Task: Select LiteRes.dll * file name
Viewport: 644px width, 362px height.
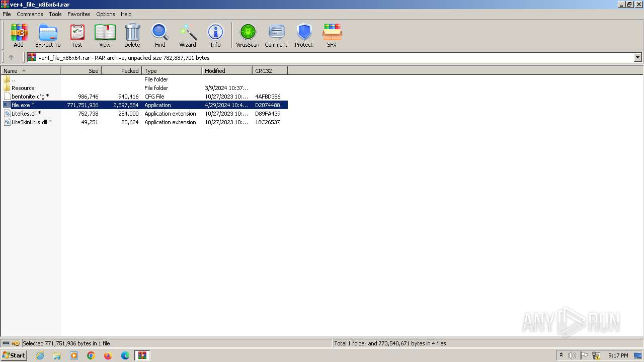Action: (x=26, y=114)
